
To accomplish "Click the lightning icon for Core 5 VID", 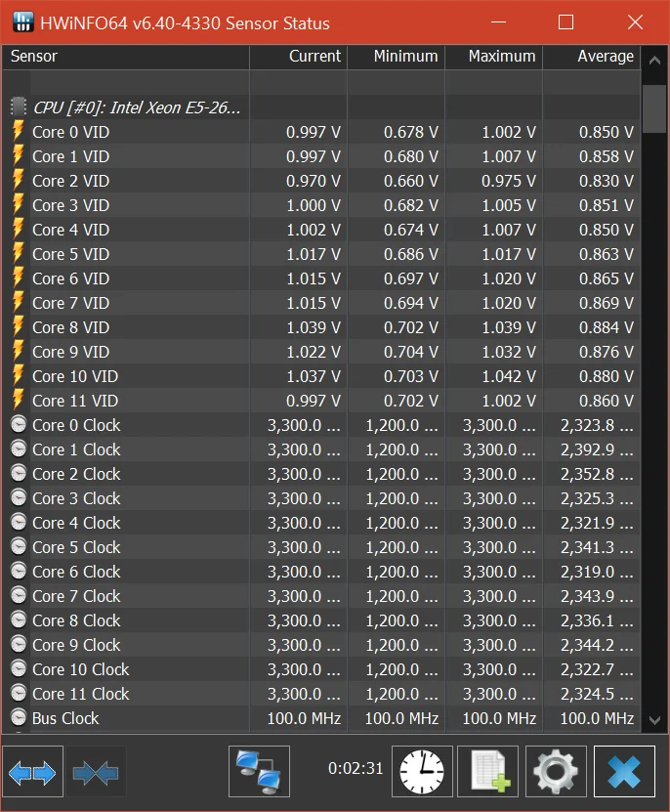I will [19, 253].
